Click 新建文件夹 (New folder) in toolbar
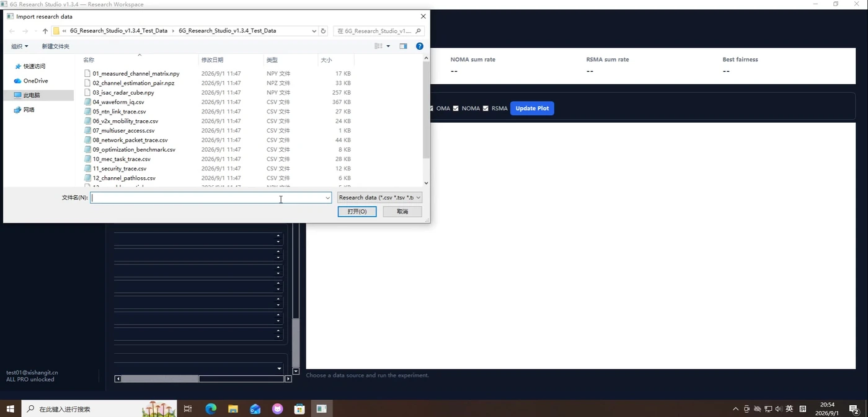Screen dimensions: 868x417 pos(56,46)
